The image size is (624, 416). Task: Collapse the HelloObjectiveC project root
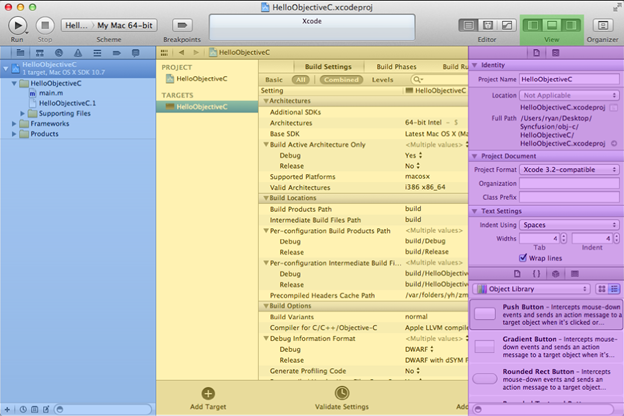click(6, 68)
